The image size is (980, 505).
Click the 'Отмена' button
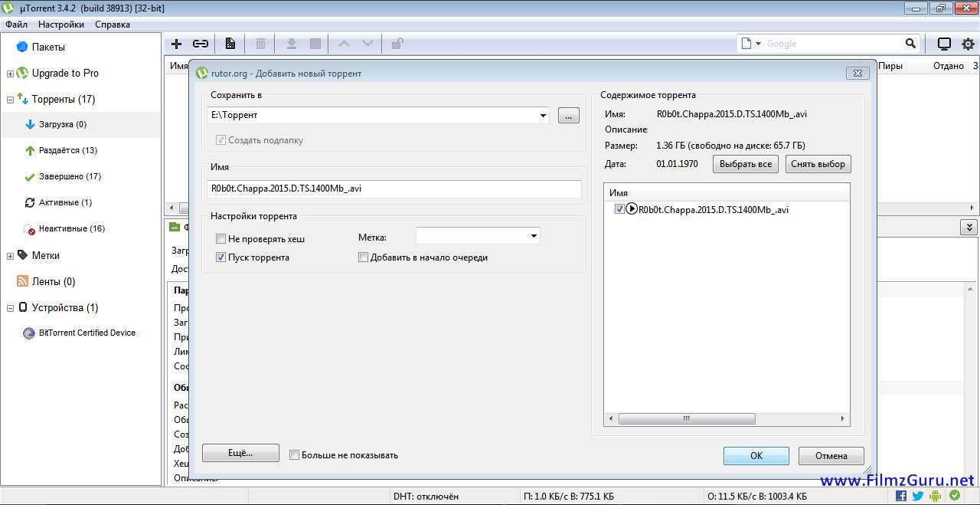(831, 456)
